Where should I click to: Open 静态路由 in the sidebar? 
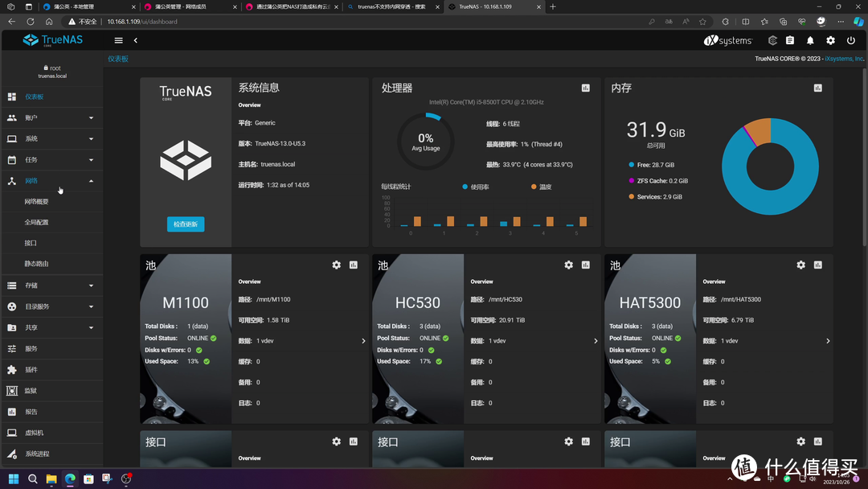point(37,264)
